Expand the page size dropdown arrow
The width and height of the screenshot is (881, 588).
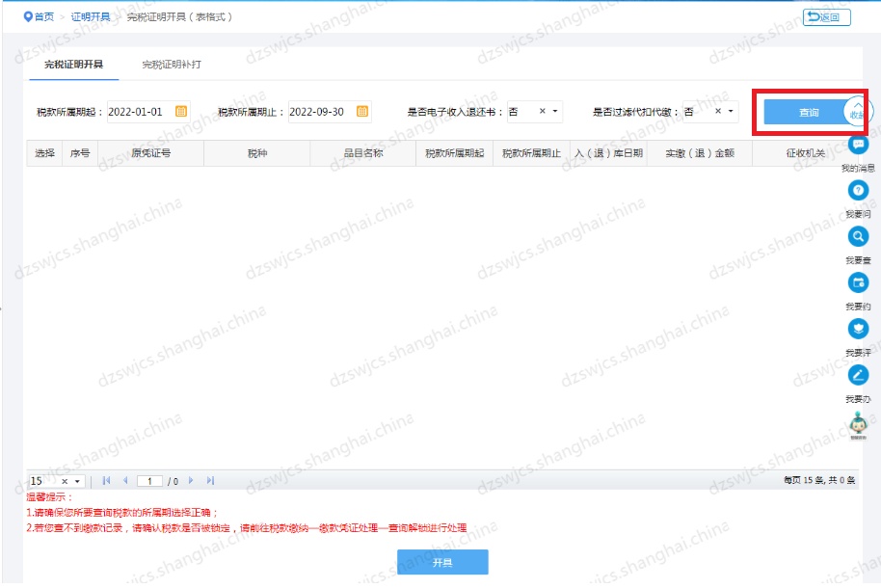tap(77, 481)
